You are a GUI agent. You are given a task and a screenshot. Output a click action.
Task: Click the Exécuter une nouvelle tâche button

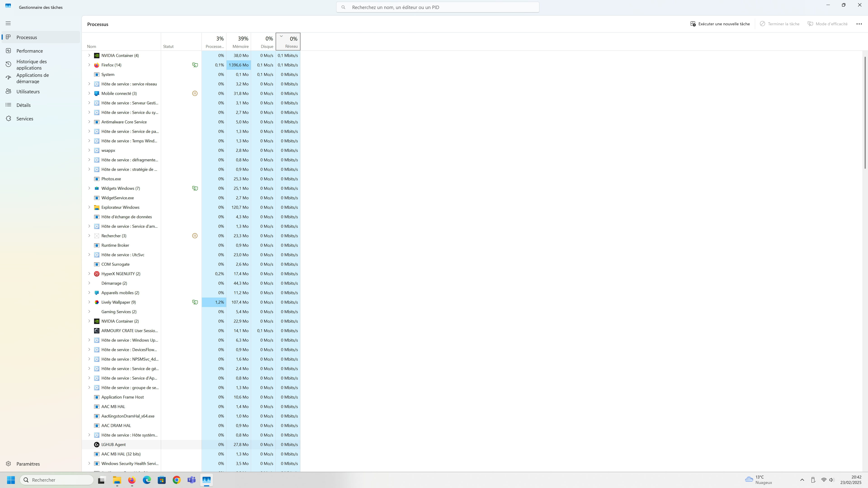(x=720, y=24)
